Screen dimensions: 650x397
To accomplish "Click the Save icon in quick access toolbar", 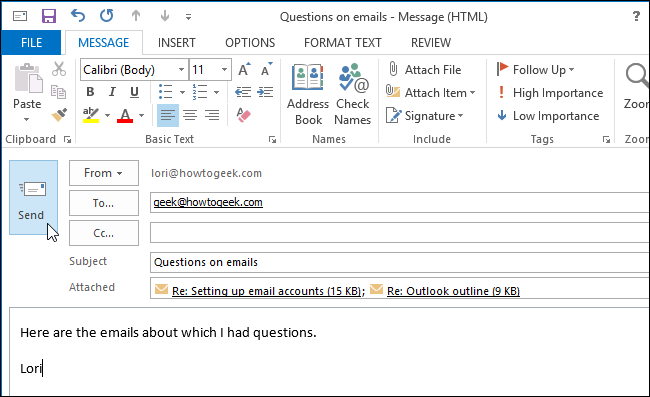I will click(49, 16).
